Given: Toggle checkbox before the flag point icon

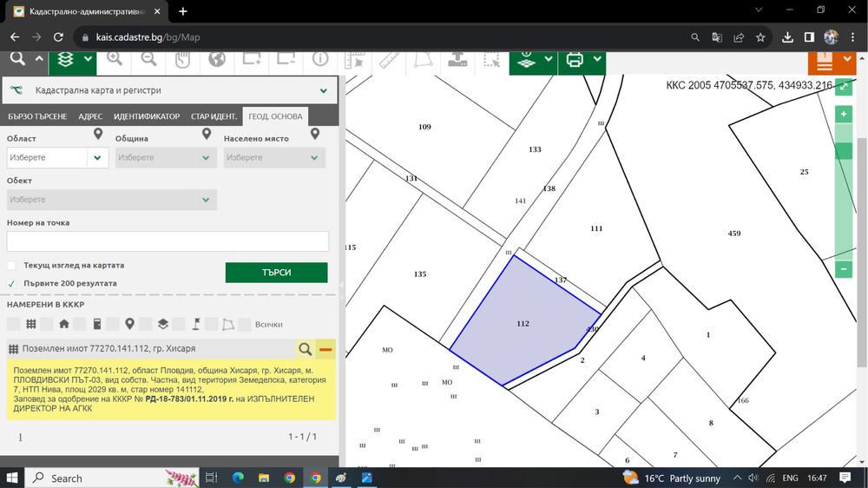Looking at the screenshot, I should pyautogui.click(x=178, y=324).
